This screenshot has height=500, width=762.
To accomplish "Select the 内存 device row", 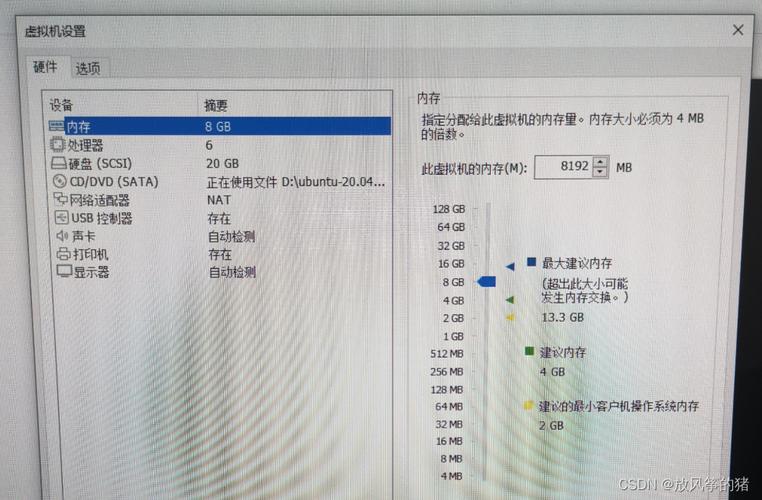I will [220, 126].
